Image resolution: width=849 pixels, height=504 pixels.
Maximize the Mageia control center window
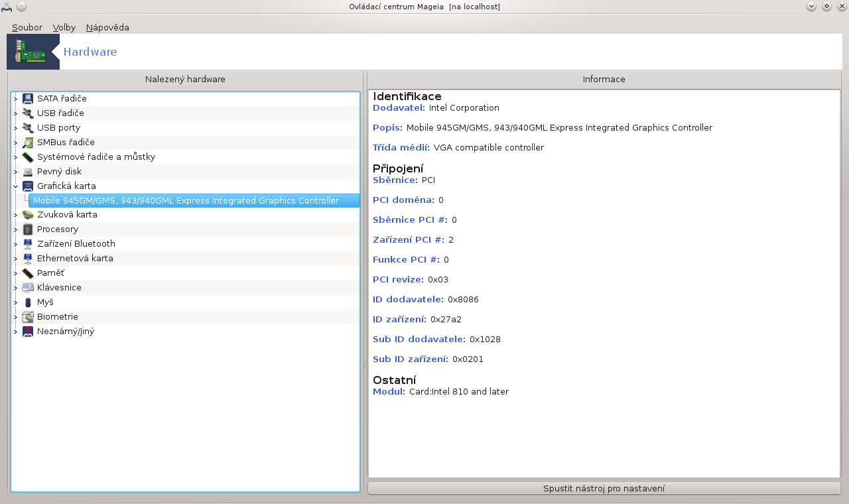coord(826,7)
